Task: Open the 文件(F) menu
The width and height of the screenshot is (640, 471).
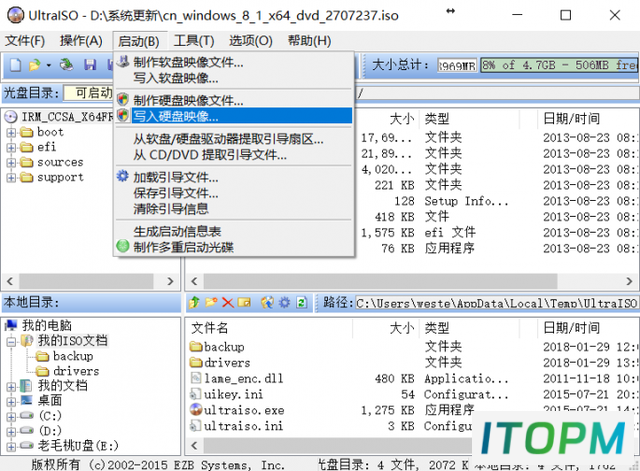Action: pos(25,41)
